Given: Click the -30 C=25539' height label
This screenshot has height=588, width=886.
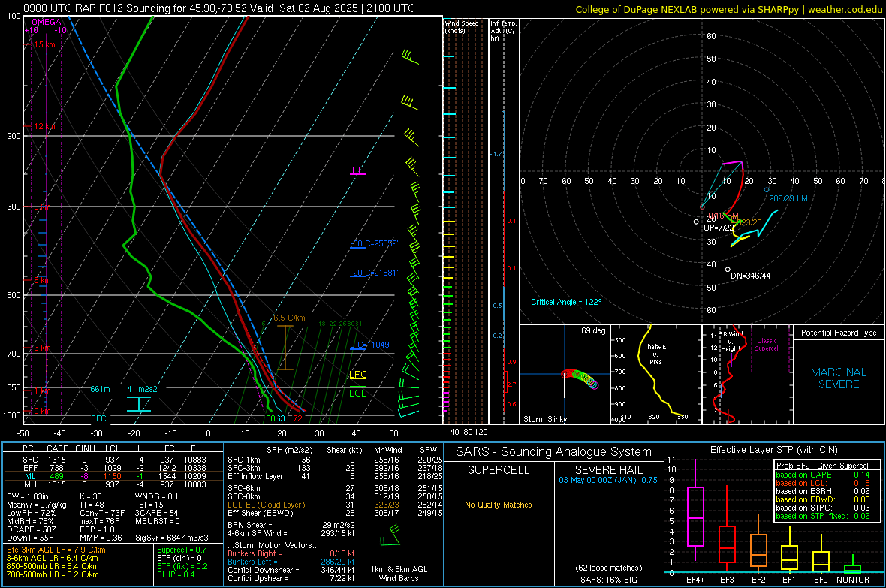Looking at the screenshot, I should click(373, 243).
